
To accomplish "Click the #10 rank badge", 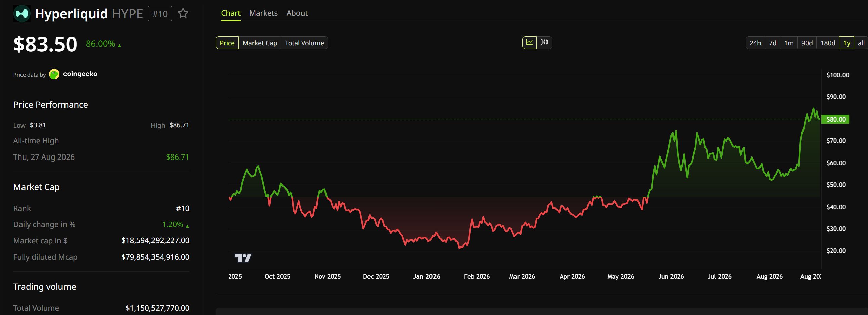I will (160, 14).
